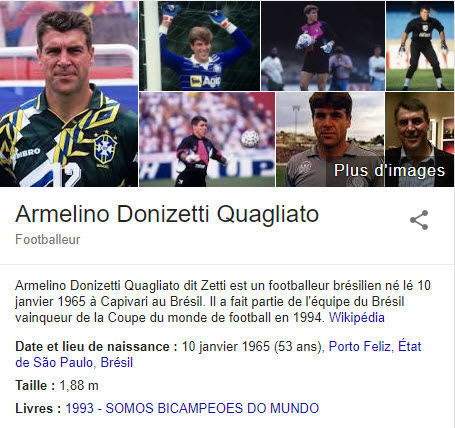Open the grey polo shirt portrait photo
455x428 pixels.
click(330, 139)
